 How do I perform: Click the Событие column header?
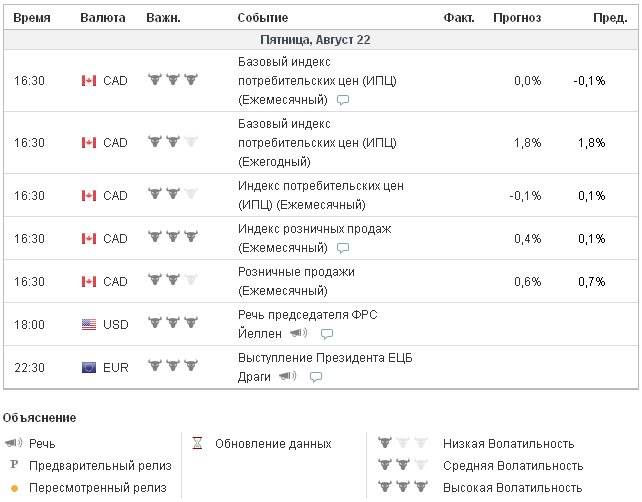(263, 18)
